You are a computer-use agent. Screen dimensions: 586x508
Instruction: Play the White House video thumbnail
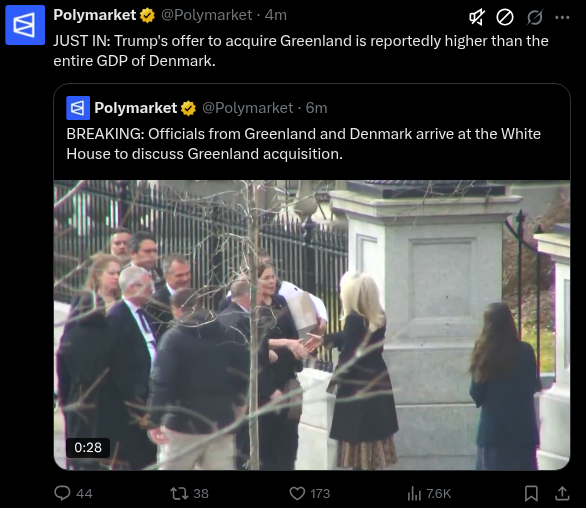312,325
